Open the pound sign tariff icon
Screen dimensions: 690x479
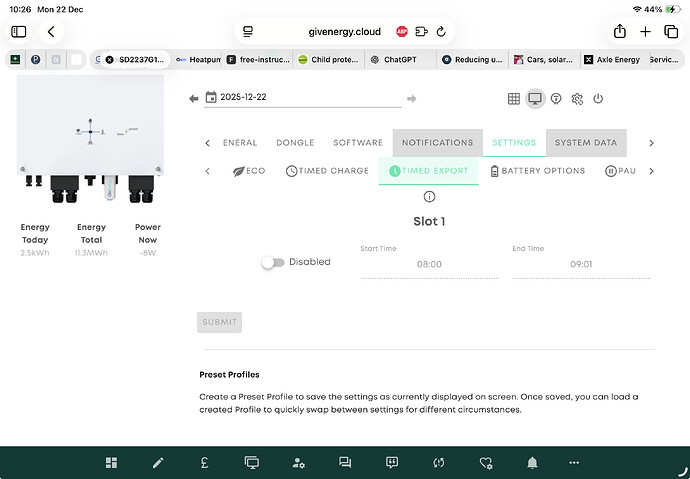204,463
